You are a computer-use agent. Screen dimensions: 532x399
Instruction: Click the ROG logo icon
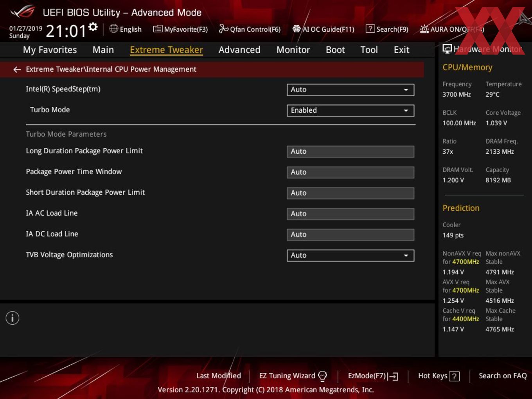point(23,11)
